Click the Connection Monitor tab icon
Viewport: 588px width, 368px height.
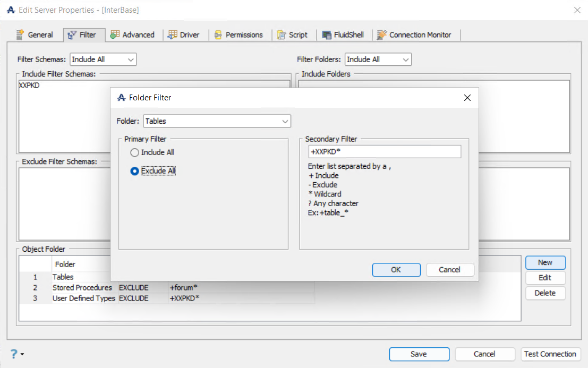[x=382, y=35]
